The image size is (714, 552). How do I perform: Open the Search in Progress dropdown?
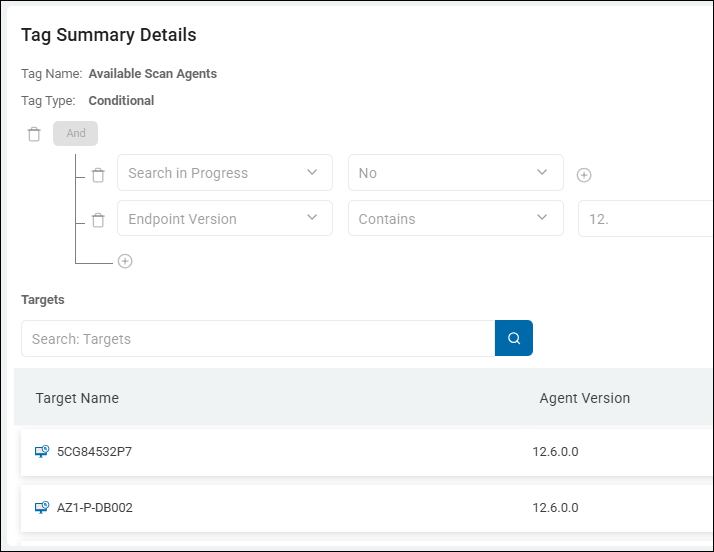[x=225, y=173]
